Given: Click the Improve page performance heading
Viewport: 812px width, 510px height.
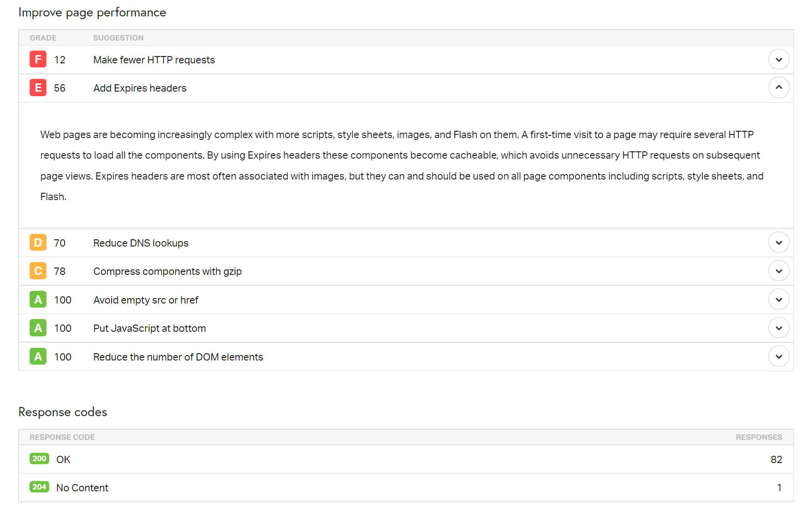Looking at the screenshot, I should tap(92, 12).
